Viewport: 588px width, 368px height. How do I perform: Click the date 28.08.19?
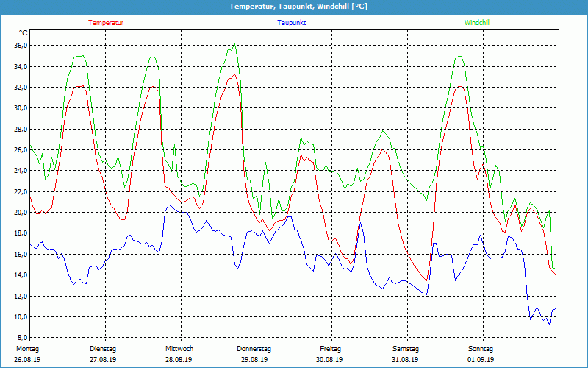179,360
